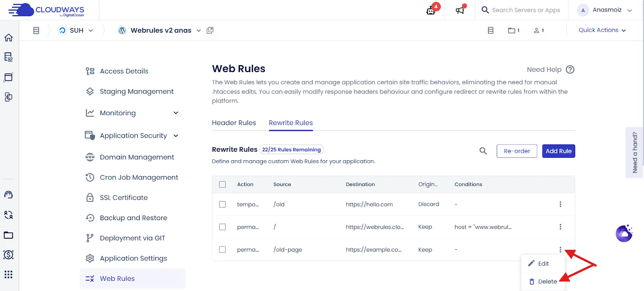Screen dimensions: 644x291
Task: Expand the Monitoring submenu
Action: tap(176, 113)
